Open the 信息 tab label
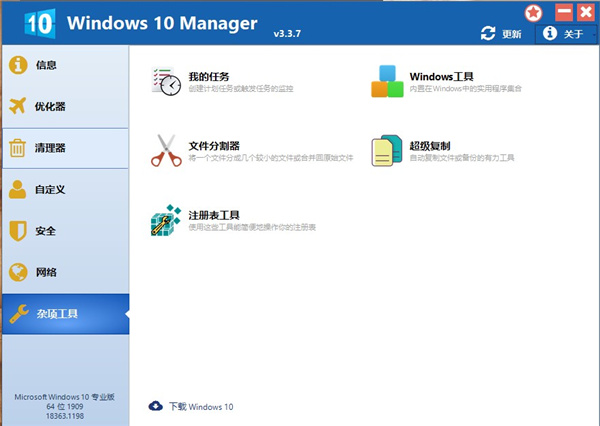 click(x=46, y=65)
